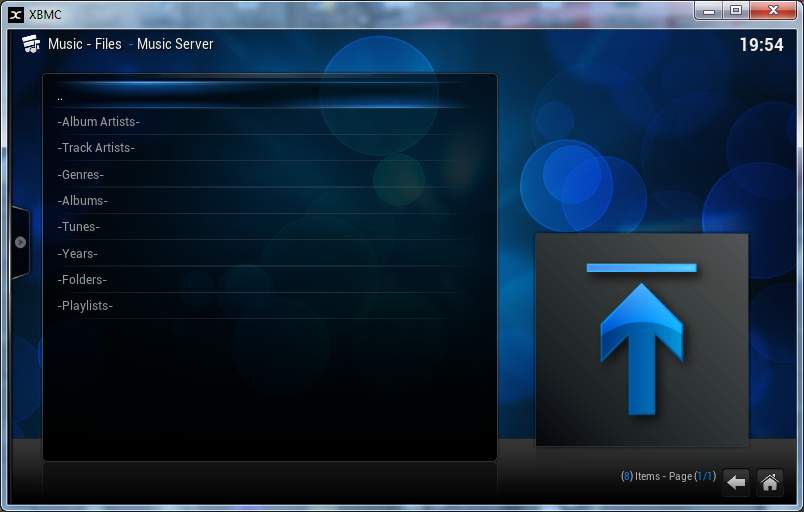Screen dimensions: 804x512
Task: Browse the -Playlists- entry
Action: pos(85,306)
